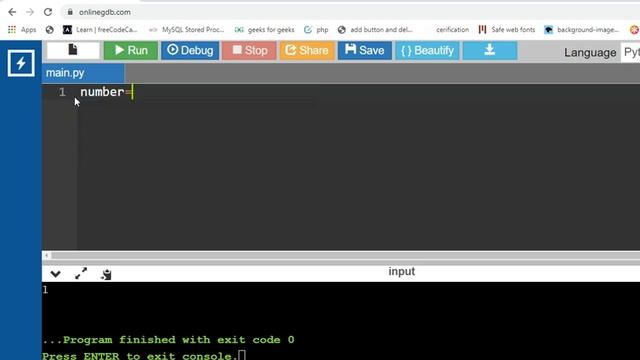
Task: Collapse the console with the chevron down icon
Action: (x=56, y=274)
